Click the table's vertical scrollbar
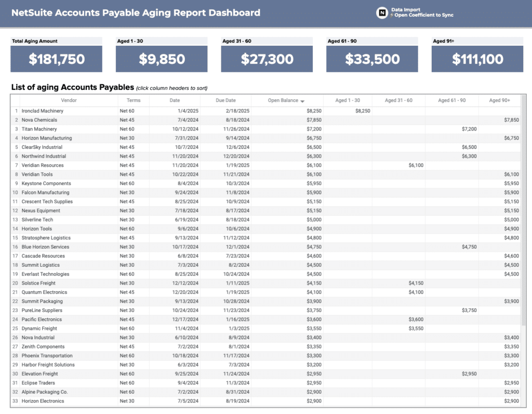 (524, 211)
